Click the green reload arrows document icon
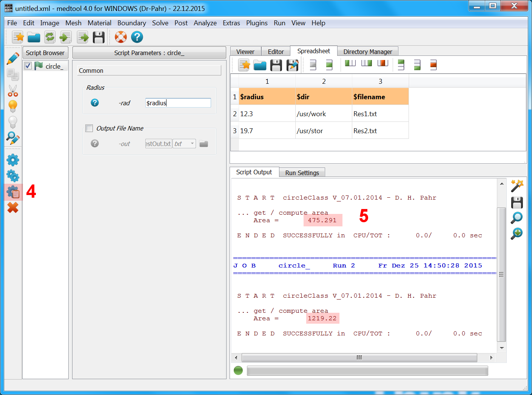532x395 pixels. tap(50, 37)
